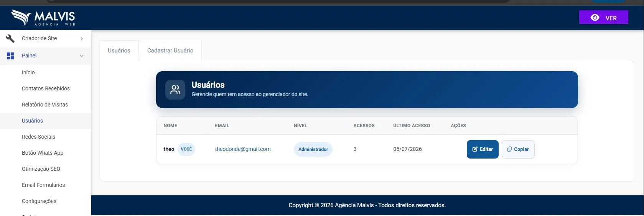
Task: Click the ÚLTIMO ACESSO column header
Action: tap(412, 126)
